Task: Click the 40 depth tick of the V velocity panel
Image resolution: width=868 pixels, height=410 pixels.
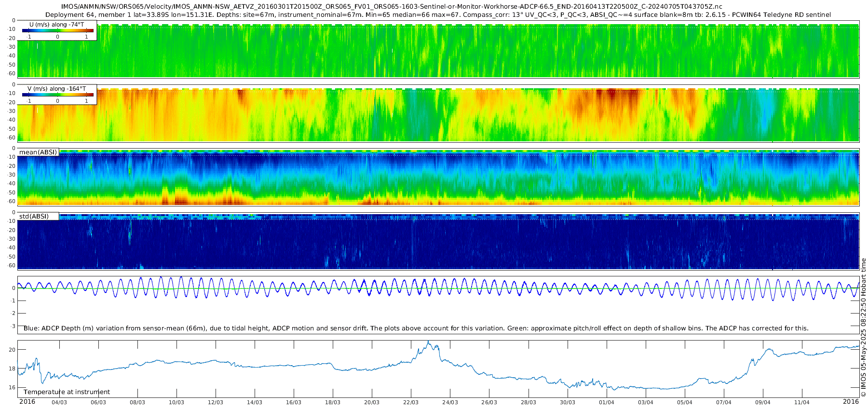Action: (12, 120)
